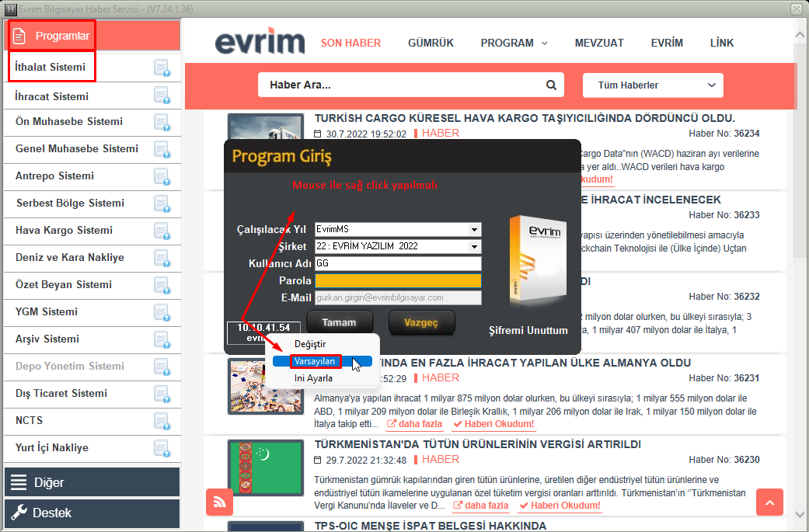Select Değiştir in the context menu
809x532 pixels.
pos(310,344)
